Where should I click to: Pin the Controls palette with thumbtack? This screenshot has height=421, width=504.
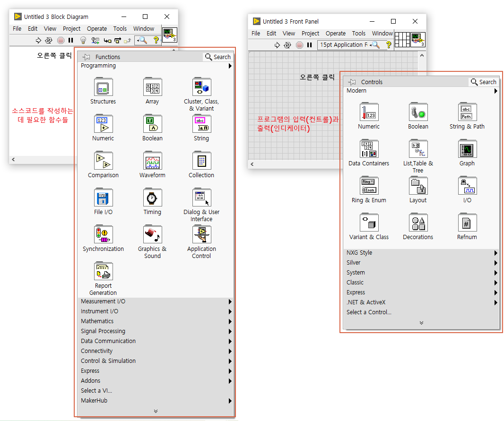coord(352,82)
